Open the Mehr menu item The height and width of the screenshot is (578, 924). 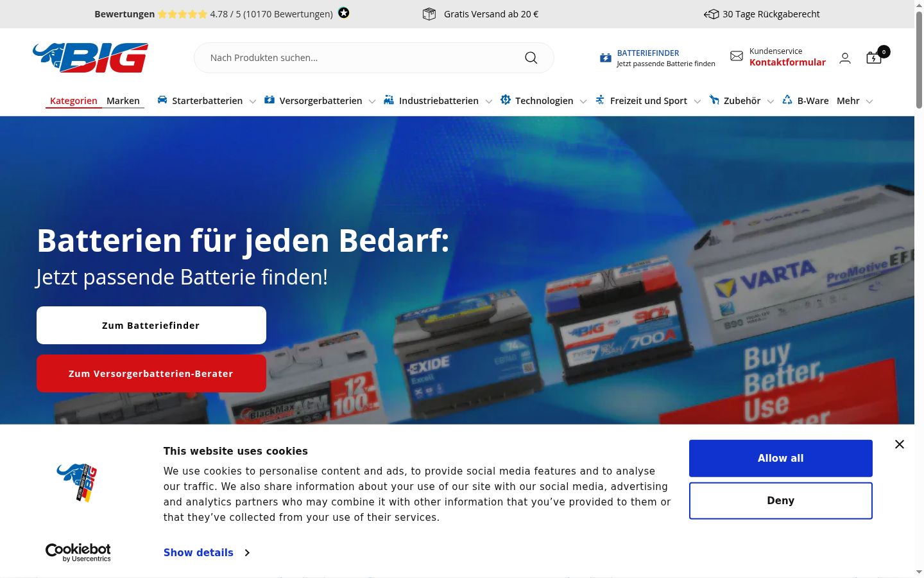click(848, 101)
